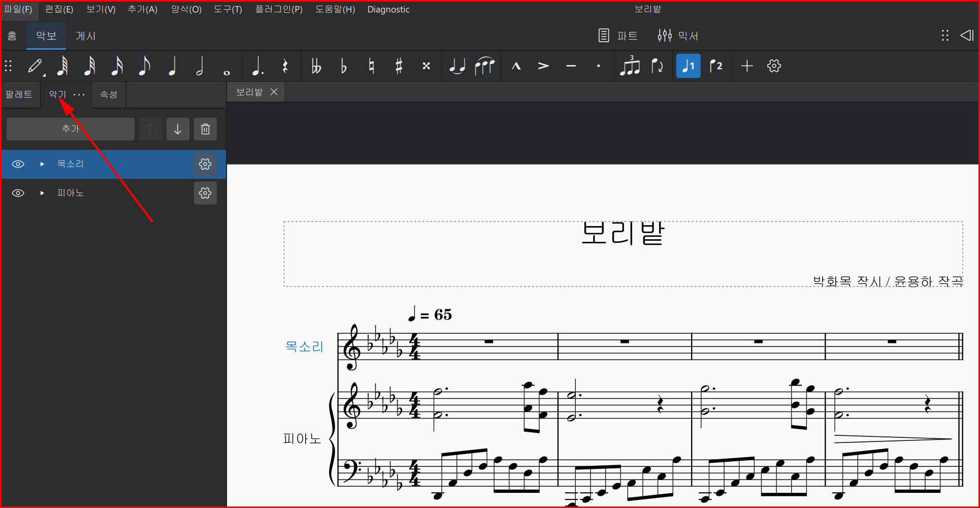Switch to the 홈 tab

click(12, 36)
